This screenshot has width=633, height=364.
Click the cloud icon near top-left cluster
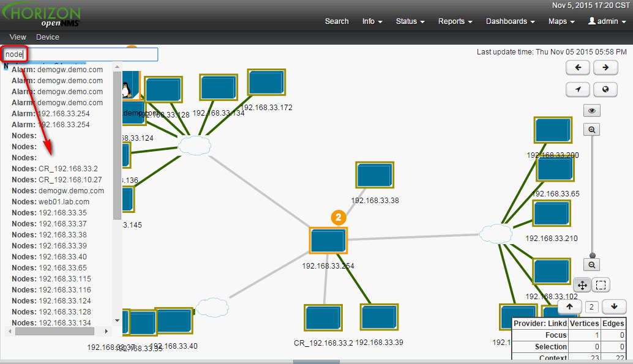[194, 145]
